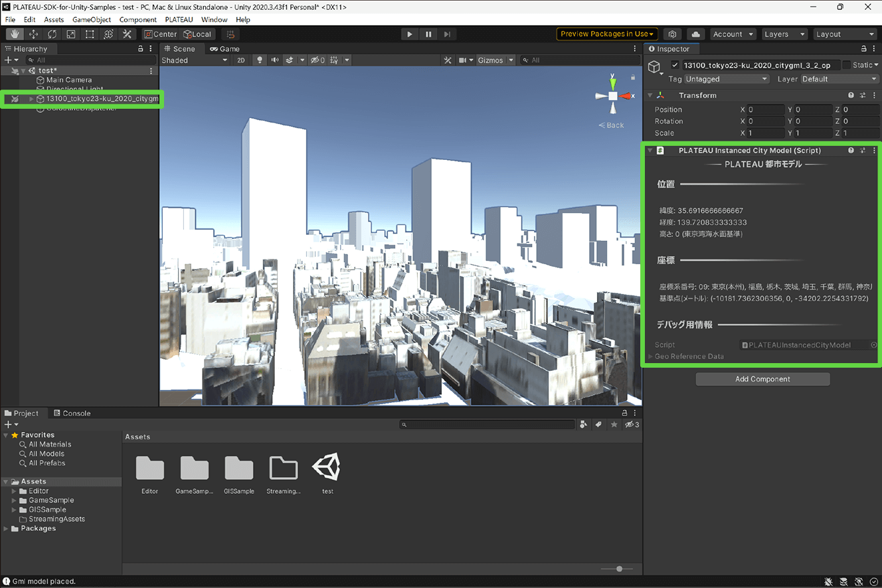Toggle scene lighting with the bulb icon
Screen dimensions: 882x588
pos(258,60)
